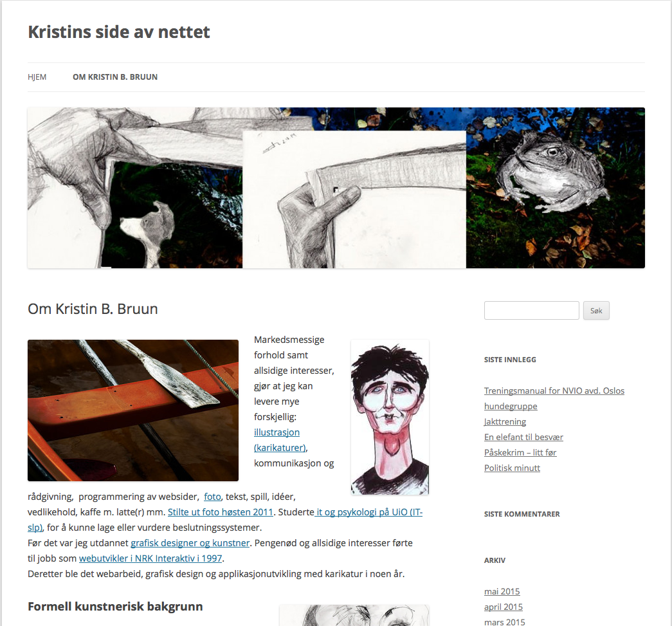
Task: Open the canoe paddle photo
Action: [133, 410]
